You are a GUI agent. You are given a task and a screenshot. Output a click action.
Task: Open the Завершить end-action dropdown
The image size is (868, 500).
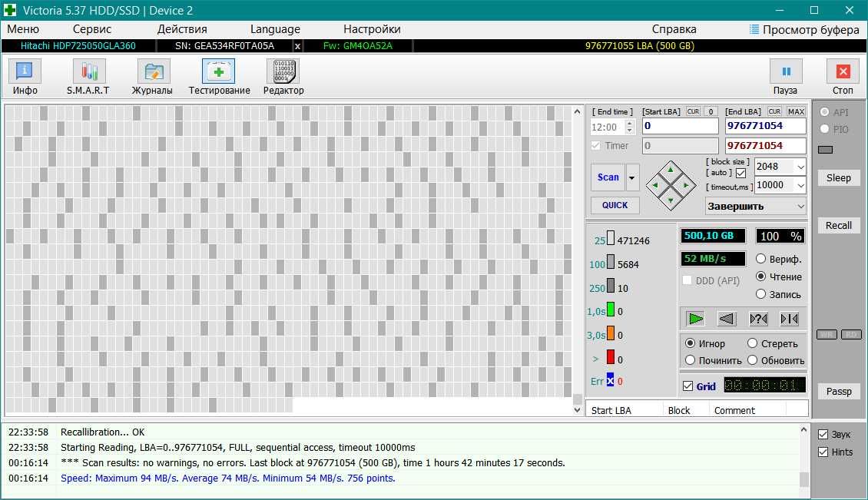click(x=800, y=207)
